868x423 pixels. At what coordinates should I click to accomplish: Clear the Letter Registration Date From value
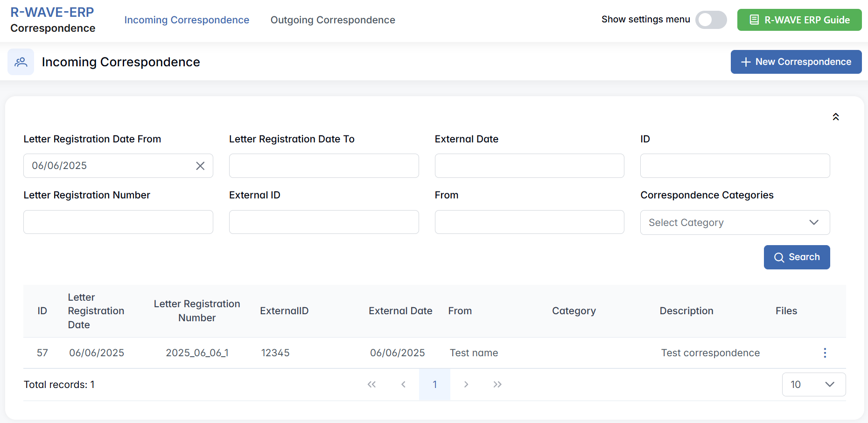pos(200,166)
